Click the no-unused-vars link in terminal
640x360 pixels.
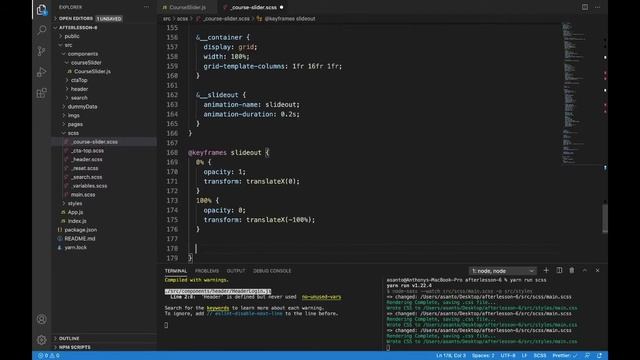coord(321,297)
